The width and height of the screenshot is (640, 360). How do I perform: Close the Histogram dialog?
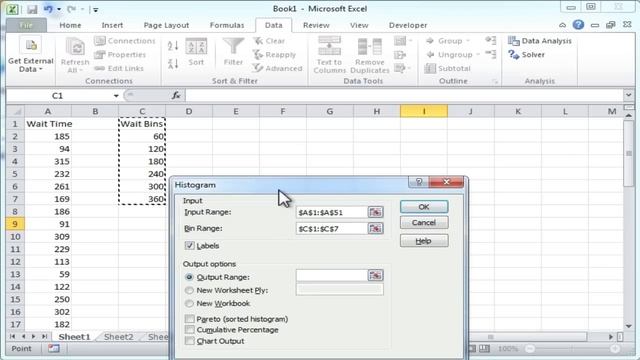pyautogui.click(x=446, y=182)
